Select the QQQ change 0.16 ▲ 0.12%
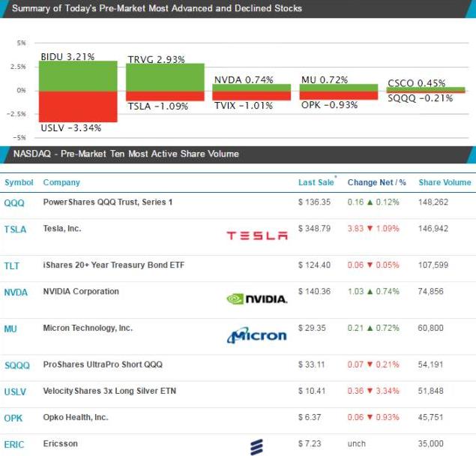This screenshot has width=476, height=456. 373,202
